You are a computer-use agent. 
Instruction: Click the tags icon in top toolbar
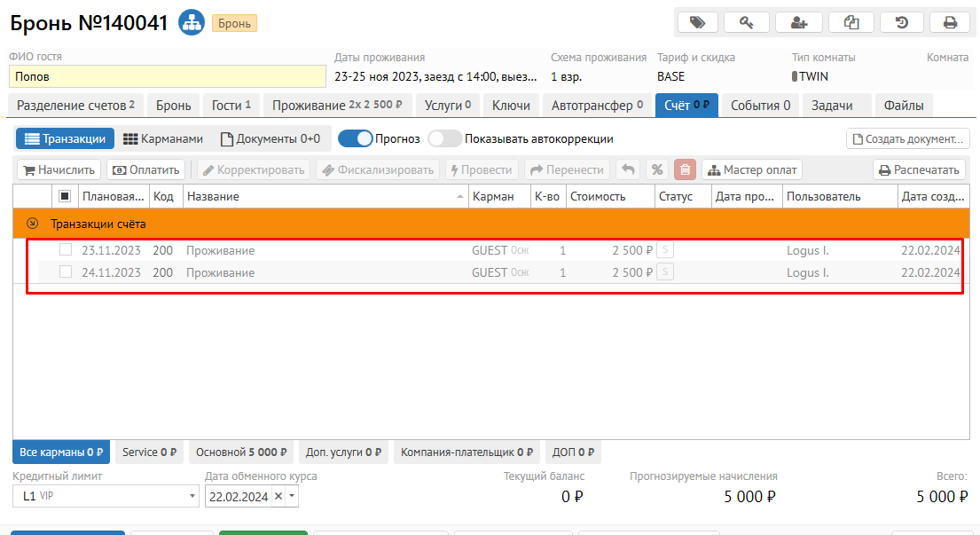[x=698, y=23]
